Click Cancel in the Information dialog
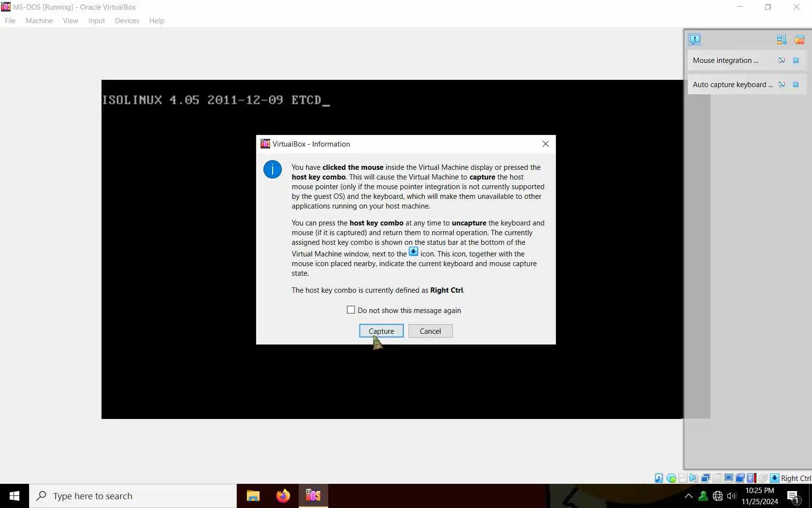This screenshot has height=508, width=812. coord(430,331)
